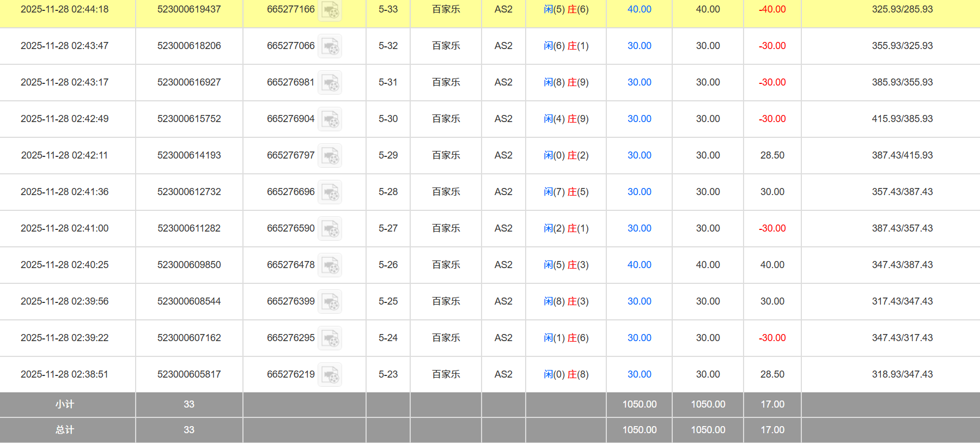View replay icon for round 665276797
This screenshot has width=980, height=443.
pyautogui.click(x=330, y=156)
